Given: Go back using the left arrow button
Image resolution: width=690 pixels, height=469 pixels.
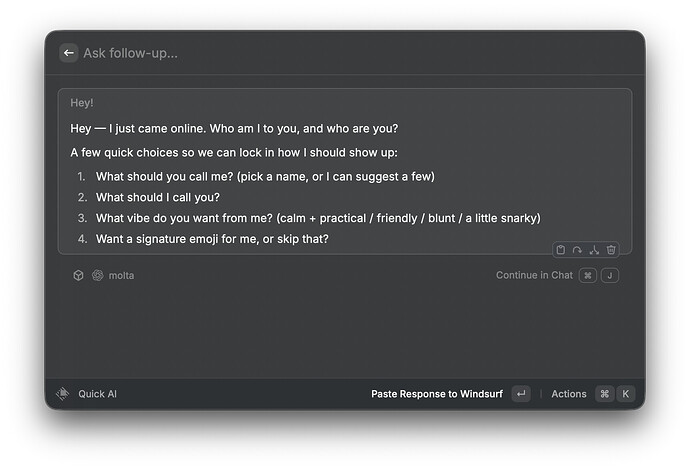Looking at the screenshot, I should pos(69,53).
